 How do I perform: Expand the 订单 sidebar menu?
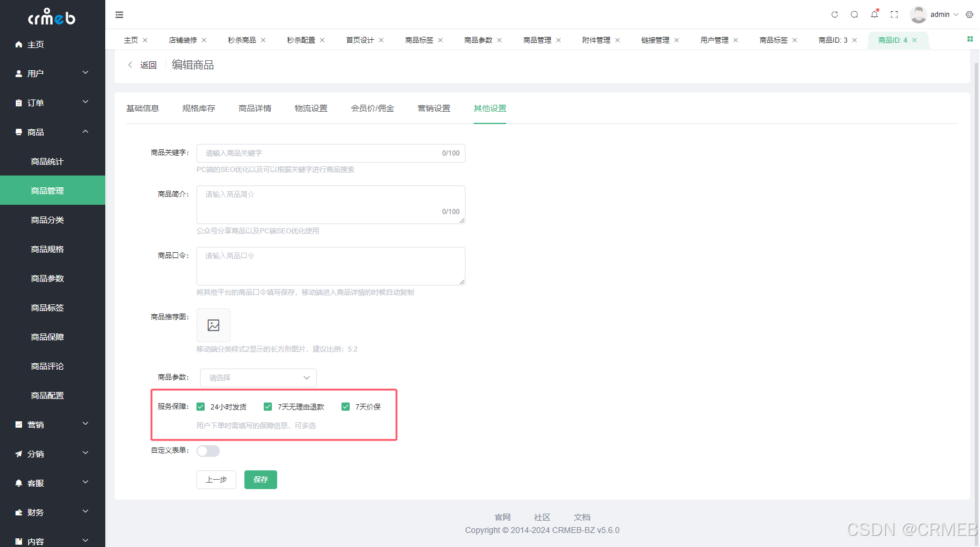(x=53, y=103)
